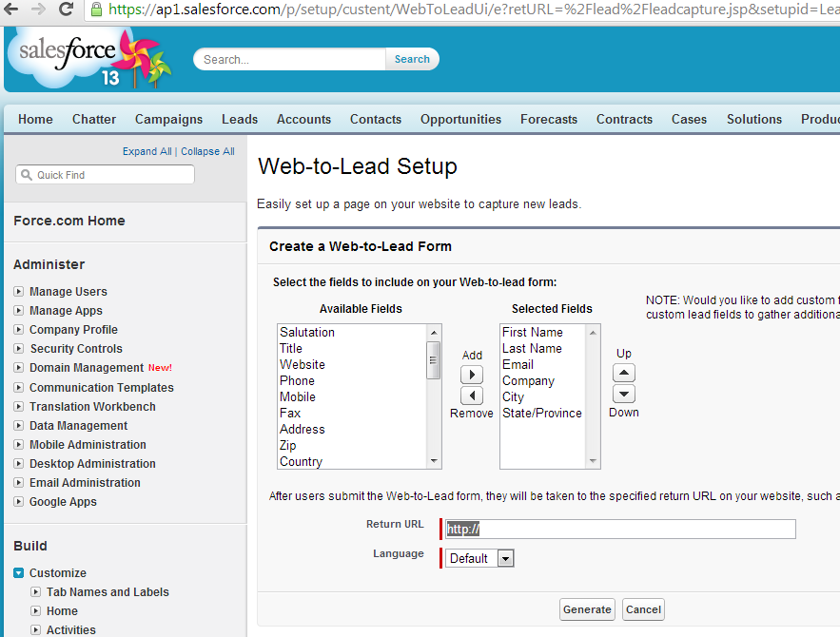Click the global Search input field
Screen dimensions: 840x637
point(289,59)
